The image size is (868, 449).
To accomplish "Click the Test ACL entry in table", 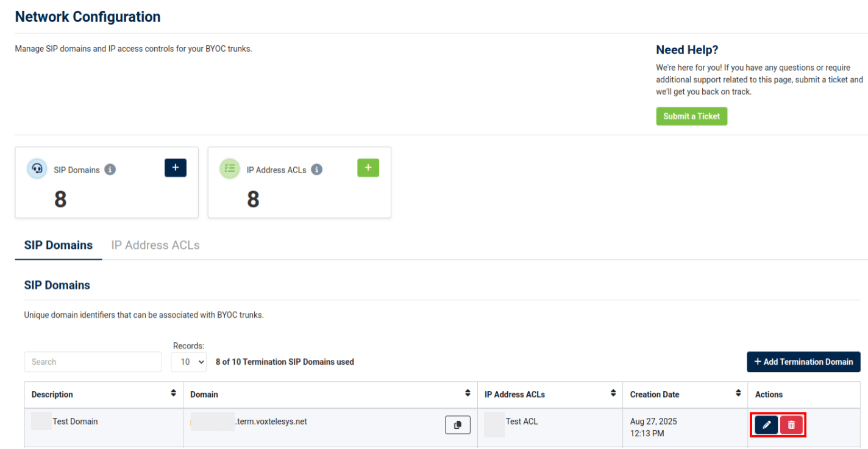I will pos(521,422).
